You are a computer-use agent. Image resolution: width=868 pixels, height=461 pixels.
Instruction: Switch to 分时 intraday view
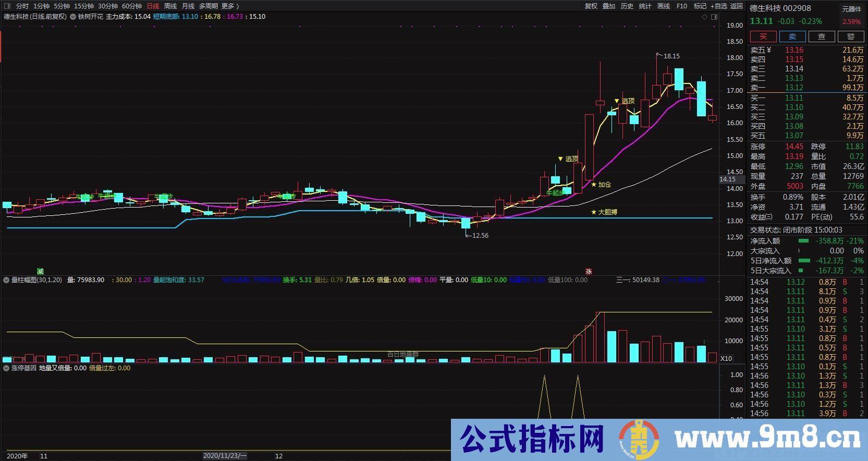22,6
